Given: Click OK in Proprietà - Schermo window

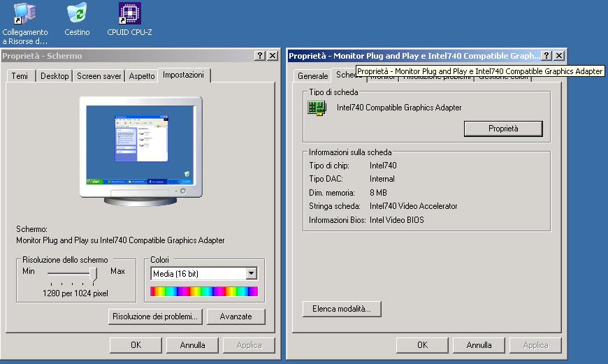Looking at the screenshot, I should tap(136, 345).
